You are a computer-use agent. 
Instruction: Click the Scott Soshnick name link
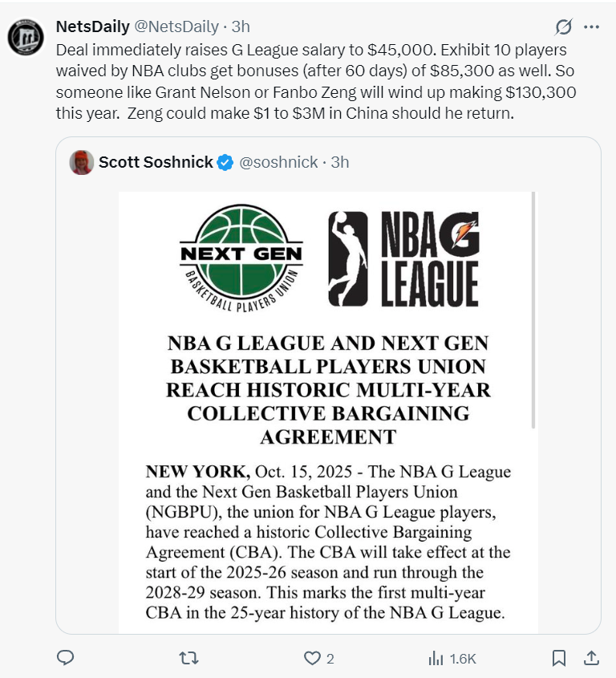click(x=156, y=162)
